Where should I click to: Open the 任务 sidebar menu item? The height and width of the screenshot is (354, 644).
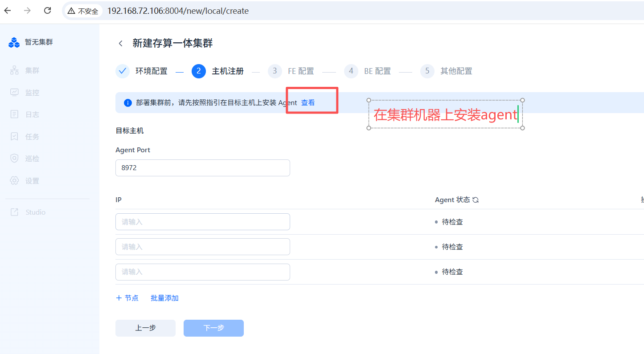(x=32, y=137)
